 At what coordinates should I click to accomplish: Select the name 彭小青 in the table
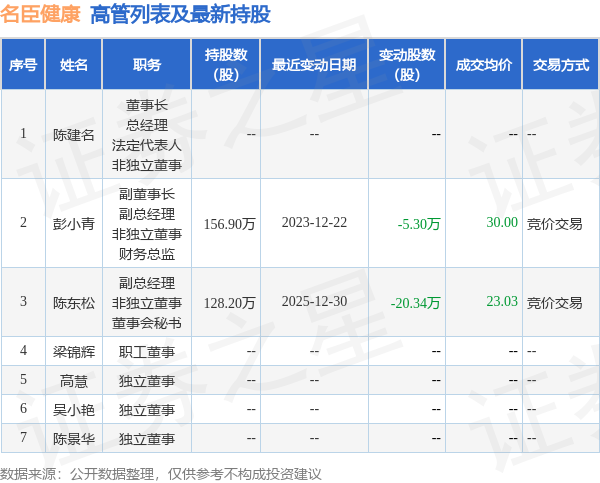pos(74,223)
